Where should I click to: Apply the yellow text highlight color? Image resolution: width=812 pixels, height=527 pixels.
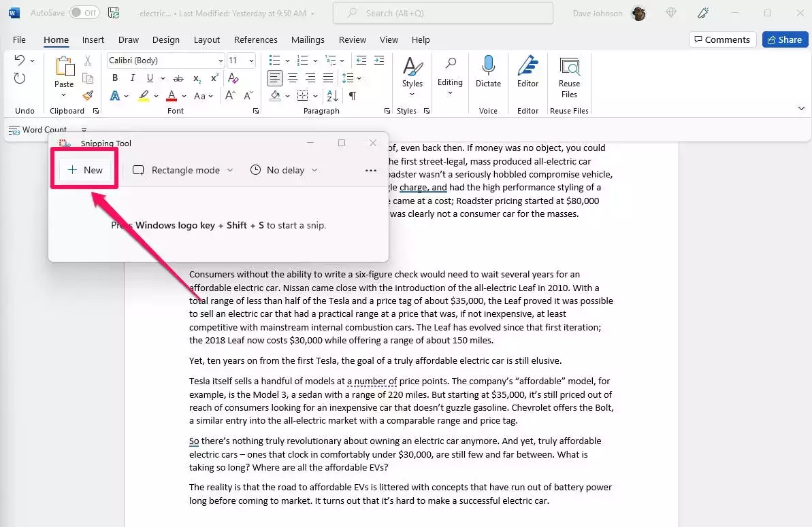click(144, 96)
